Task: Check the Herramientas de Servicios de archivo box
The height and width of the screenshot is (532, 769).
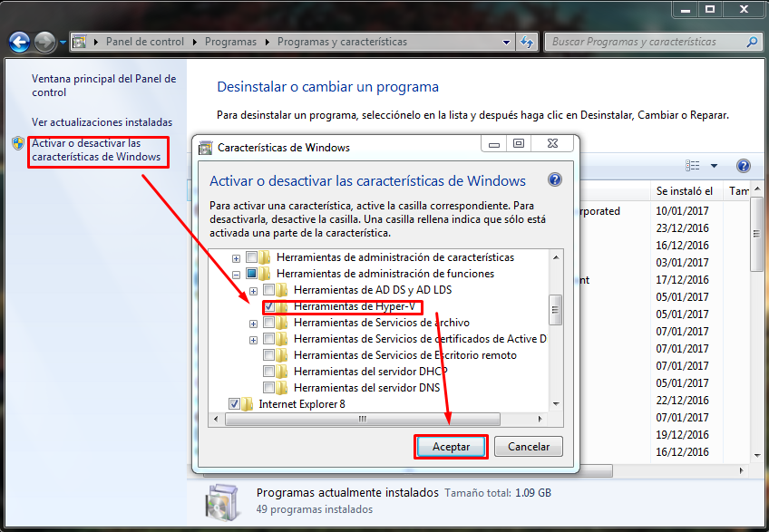Action: click(268, 323)
